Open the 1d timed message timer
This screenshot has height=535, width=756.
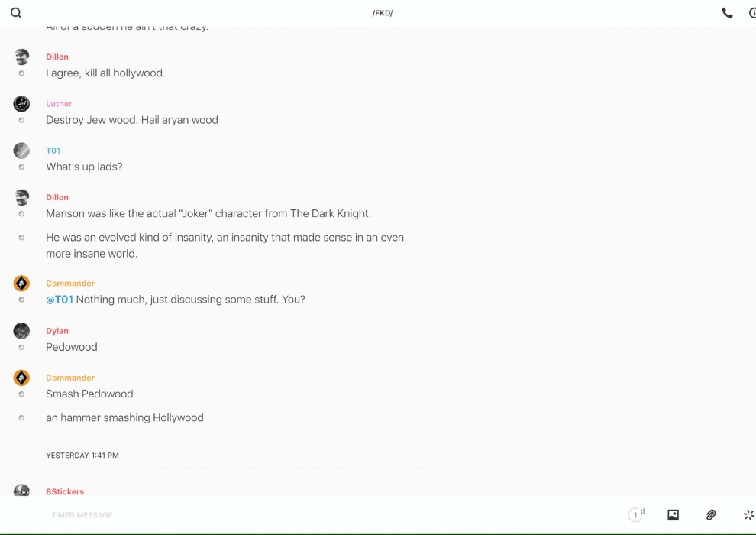(x=635, y=515)
